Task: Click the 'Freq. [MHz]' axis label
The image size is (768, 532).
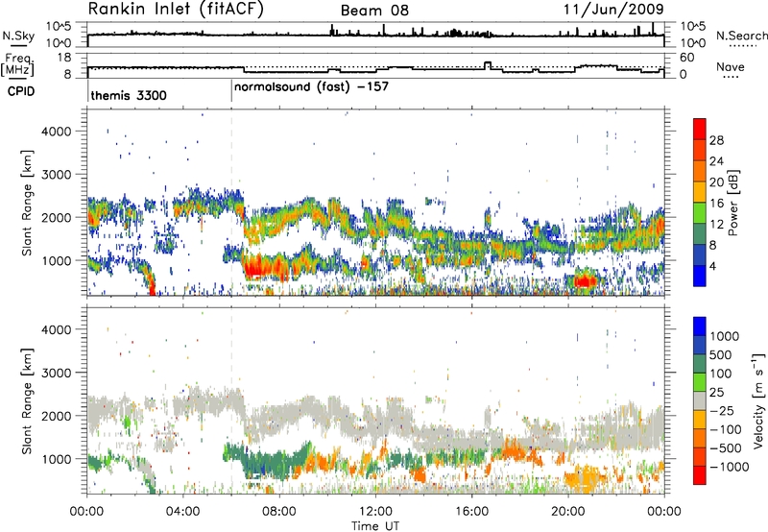Action: coord(18,65)
